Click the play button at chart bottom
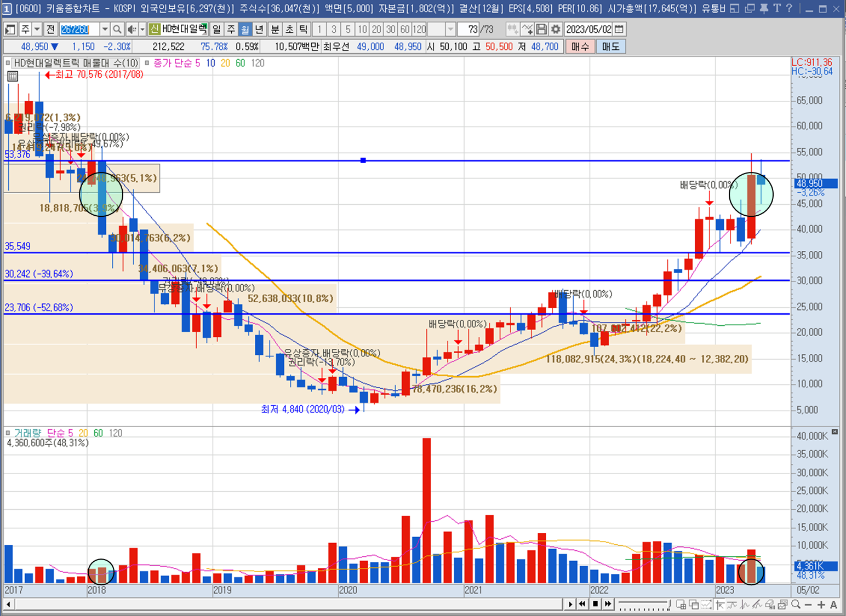 (570, 605)
